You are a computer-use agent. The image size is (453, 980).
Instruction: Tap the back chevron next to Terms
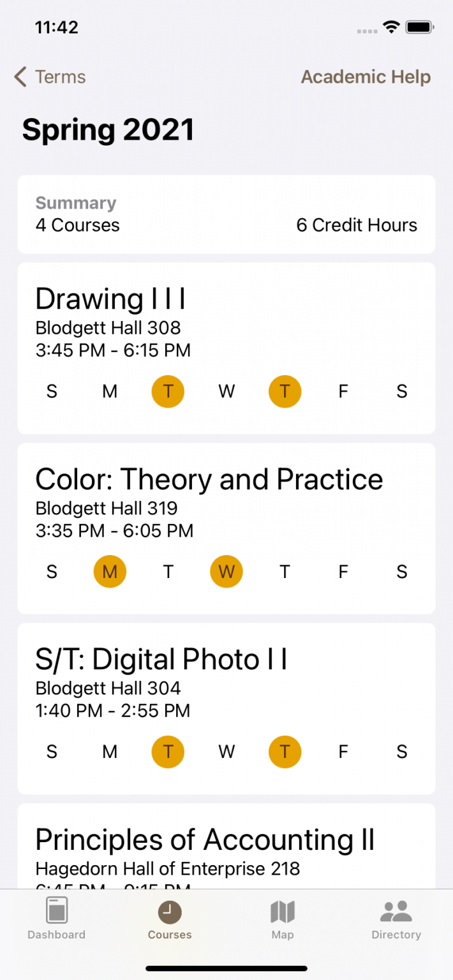pos(20,77)
